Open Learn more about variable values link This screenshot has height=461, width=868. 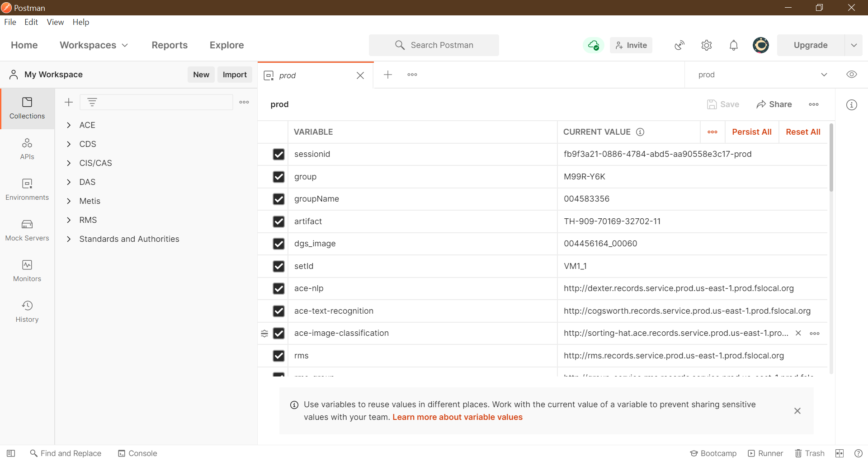click(x=458, y=417)
